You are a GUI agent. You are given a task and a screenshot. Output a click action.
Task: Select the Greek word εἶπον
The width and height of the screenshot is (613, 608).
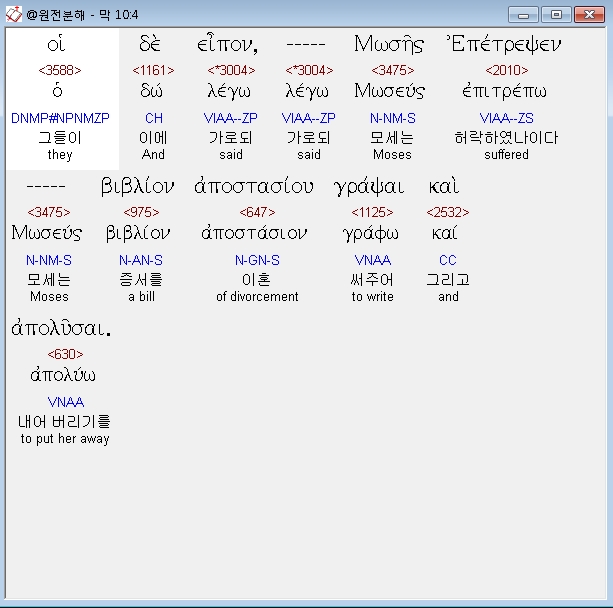coord(227,44)
